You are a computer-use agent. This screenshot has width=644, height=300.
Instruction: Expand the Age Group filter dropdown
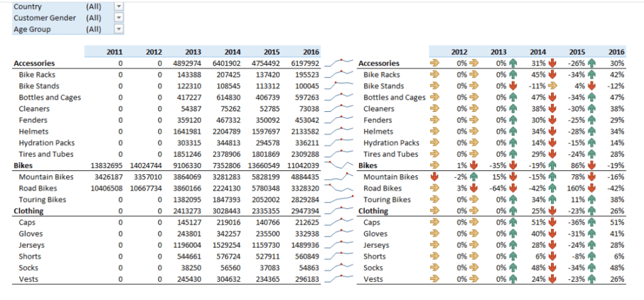tap(119, 29)
